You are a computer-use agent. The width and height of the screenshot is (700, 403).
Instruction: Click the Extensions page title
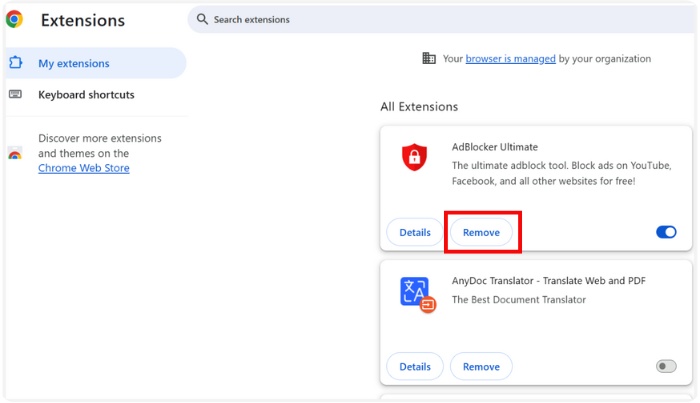pos(83,21)
